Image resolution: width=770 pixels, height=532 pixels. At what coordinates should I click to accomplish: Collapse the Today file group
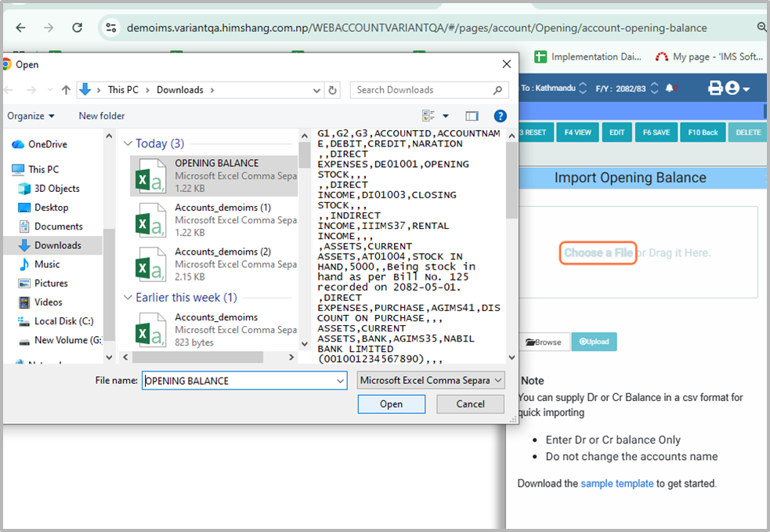128,144
